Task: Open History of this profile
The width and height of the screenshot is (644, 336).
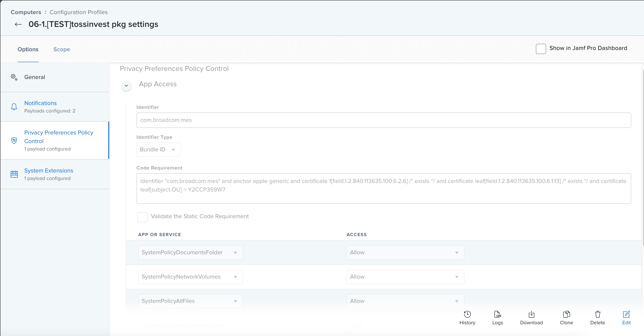Action: tap(467, 318)
